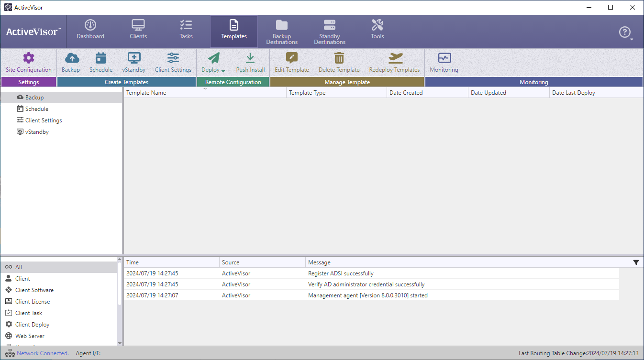Filter logs by Client

[58, 279]
